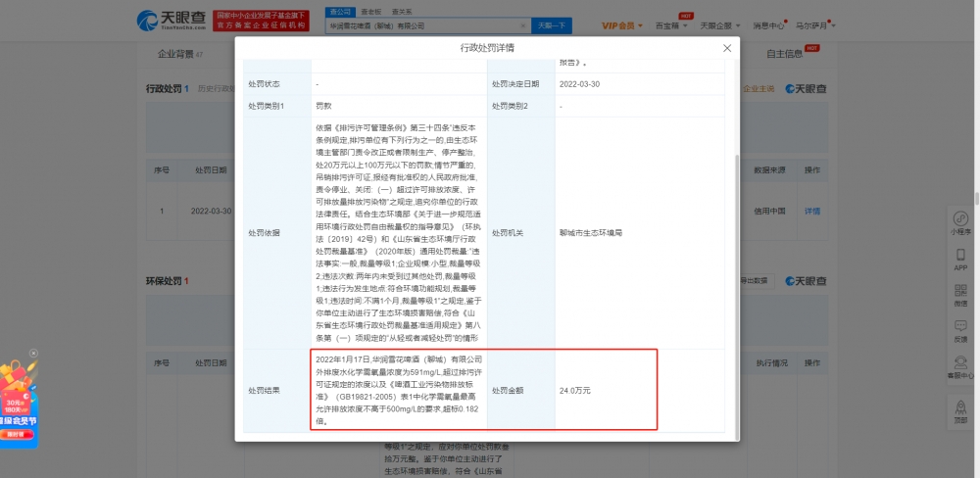Click the 处罚依据 row label

pos(264,233)
